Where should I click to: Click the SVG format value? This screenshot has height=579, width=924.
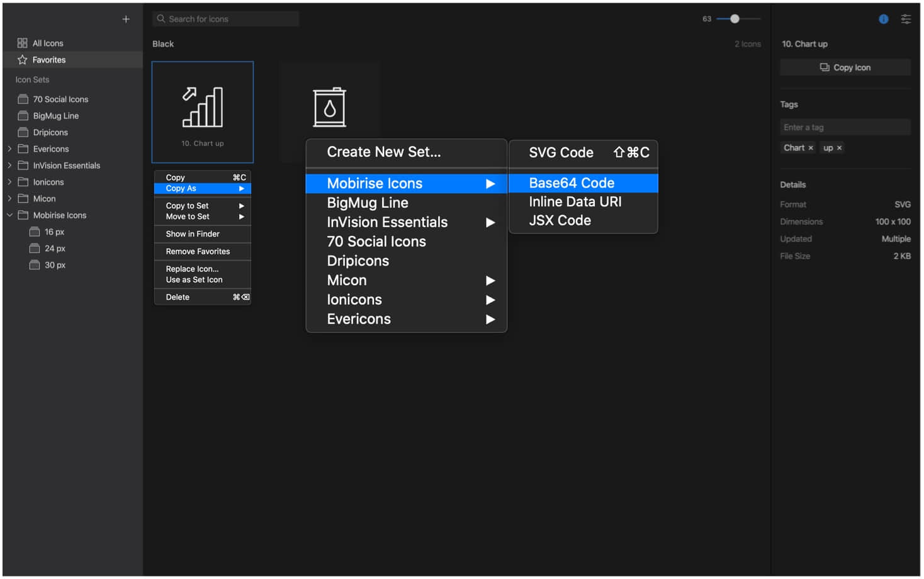click(903, 205)
